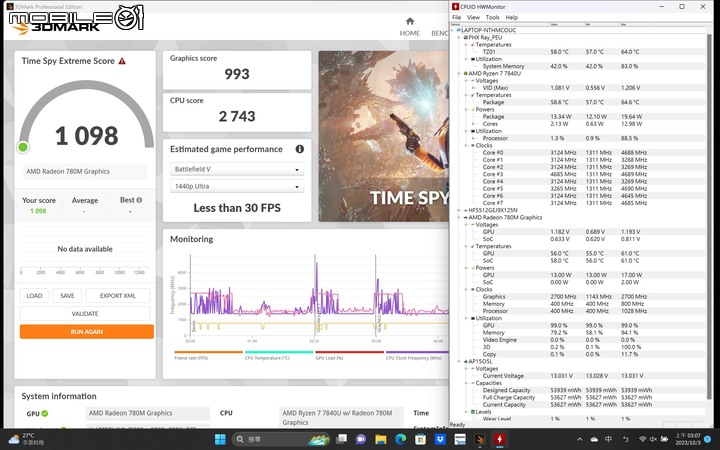
Task: Click the taskbar search box
Action: 280,439
